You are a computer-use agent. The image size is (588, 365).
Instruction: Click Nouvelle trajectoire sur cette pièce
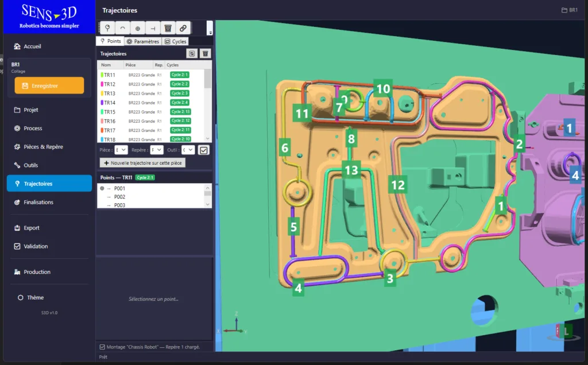[x=142, y=163]
